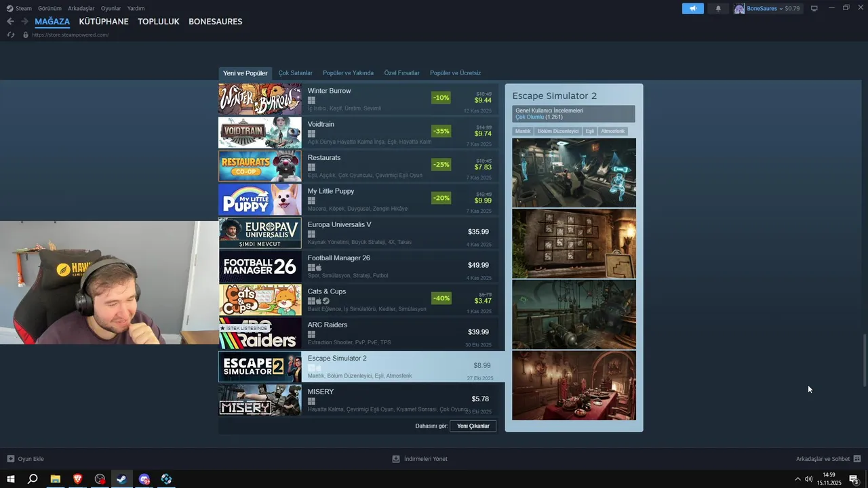Go forward with the forward arrow

24,22
